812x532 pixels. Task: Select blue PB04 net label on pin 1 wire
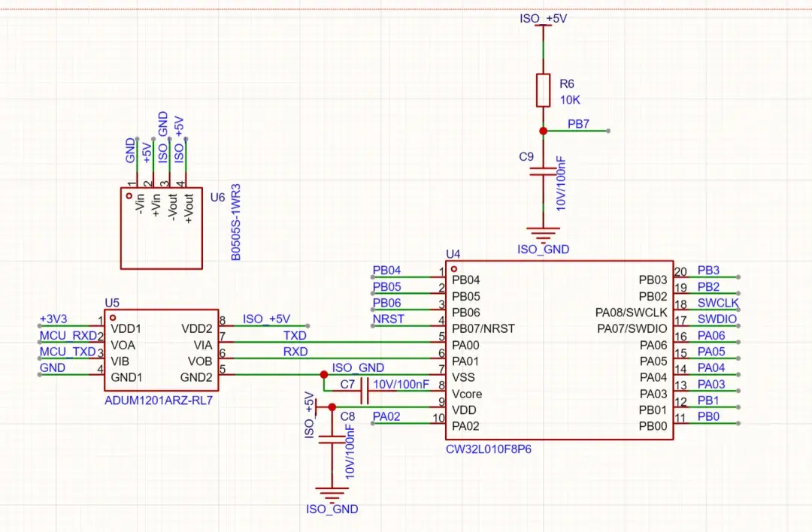387,271
